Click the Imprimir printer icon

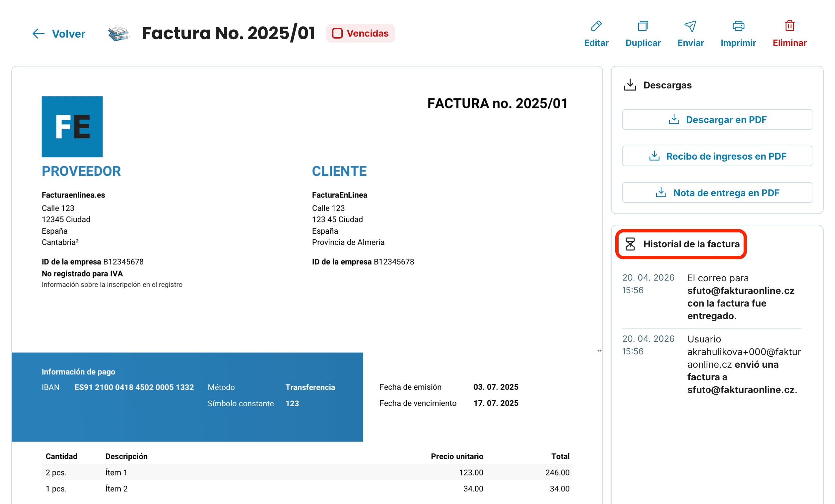738,26
